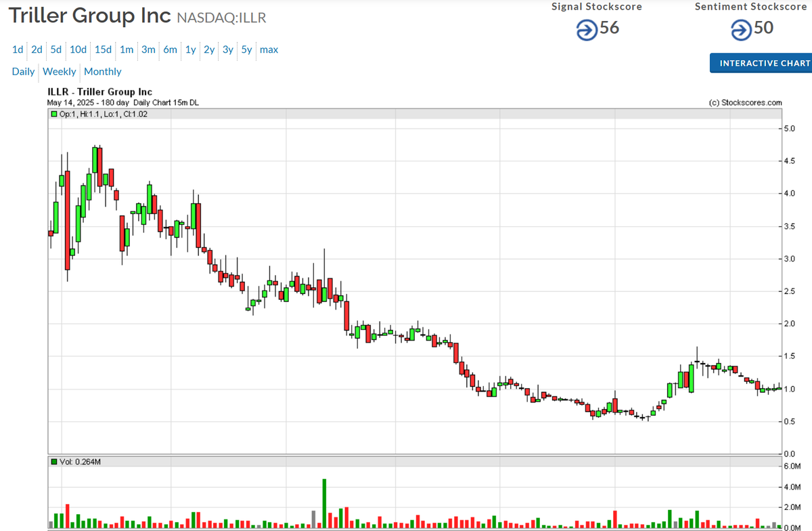Click the 3.0 price axis label
Image resolution: width=812 pixels, height=531 pixels.
tap(790, 259)
